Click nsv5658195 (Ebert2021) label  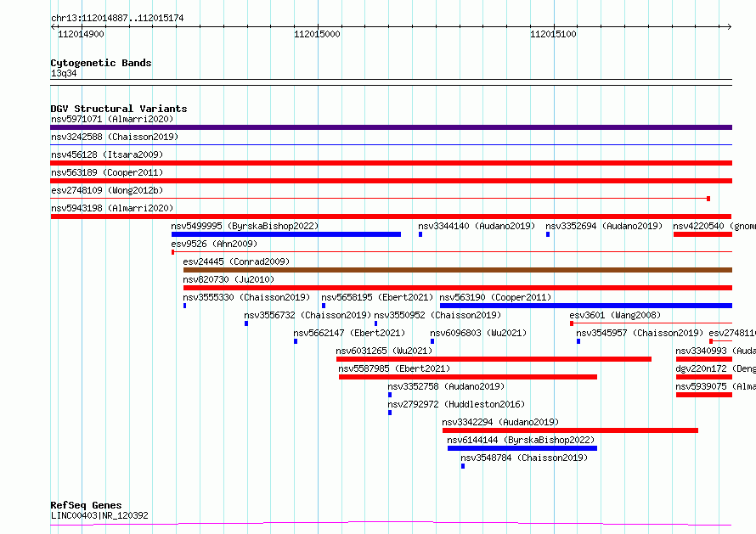(x=377, y=297)
